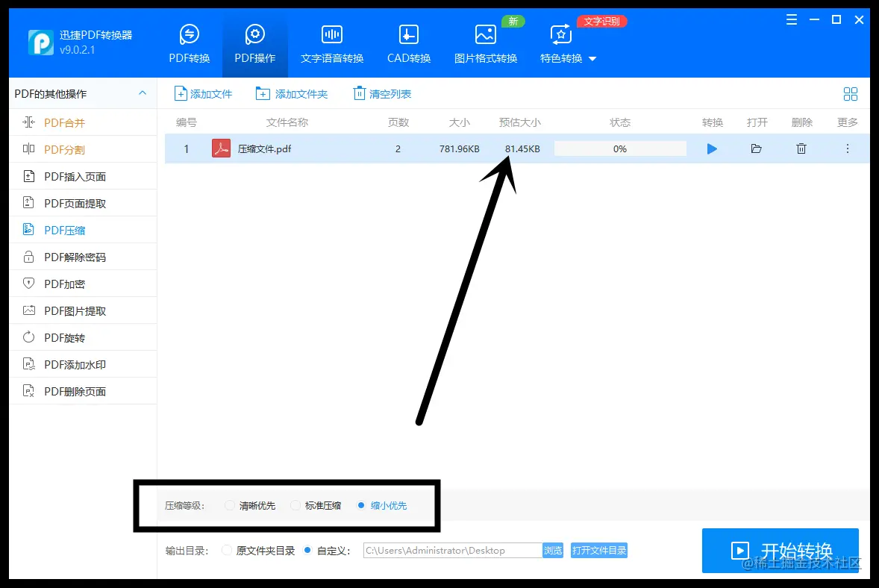
Task: Click the output path input field
Action: [453, 551]
